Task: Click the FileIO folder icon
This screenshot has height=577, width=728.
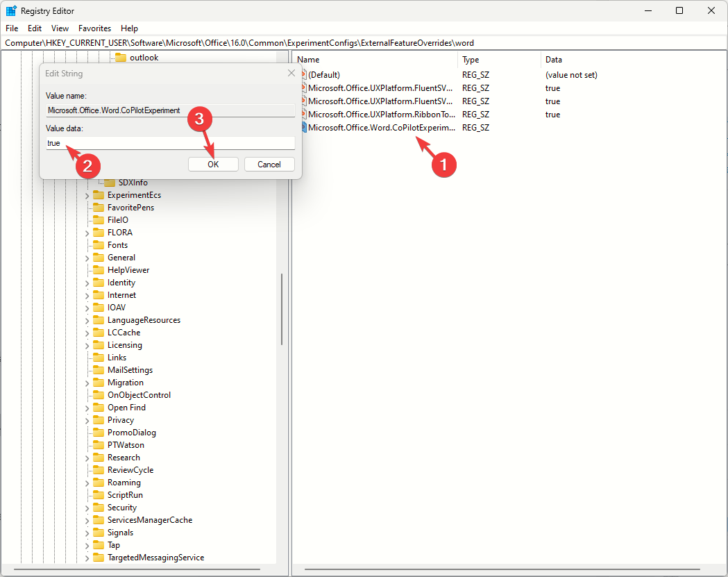Action: (x=99, y=220)
